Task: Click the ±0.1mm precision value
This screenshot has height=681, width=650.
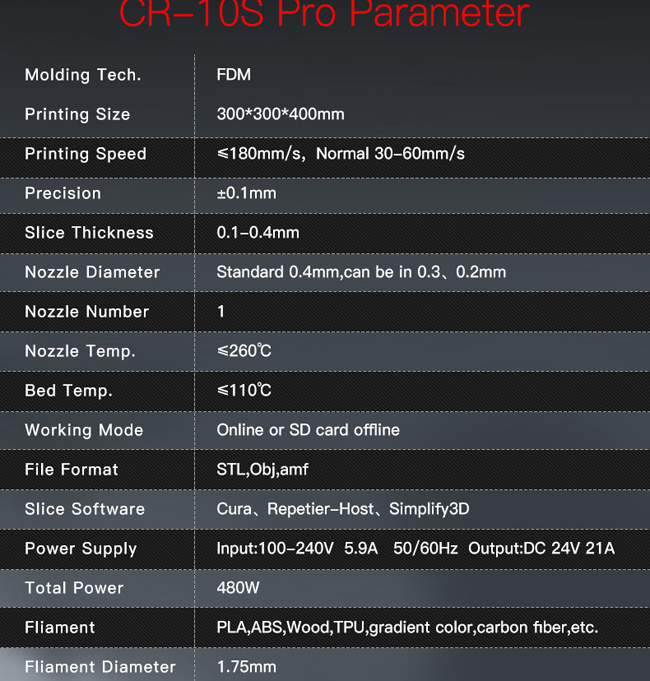Action: [x=246, y=193]
